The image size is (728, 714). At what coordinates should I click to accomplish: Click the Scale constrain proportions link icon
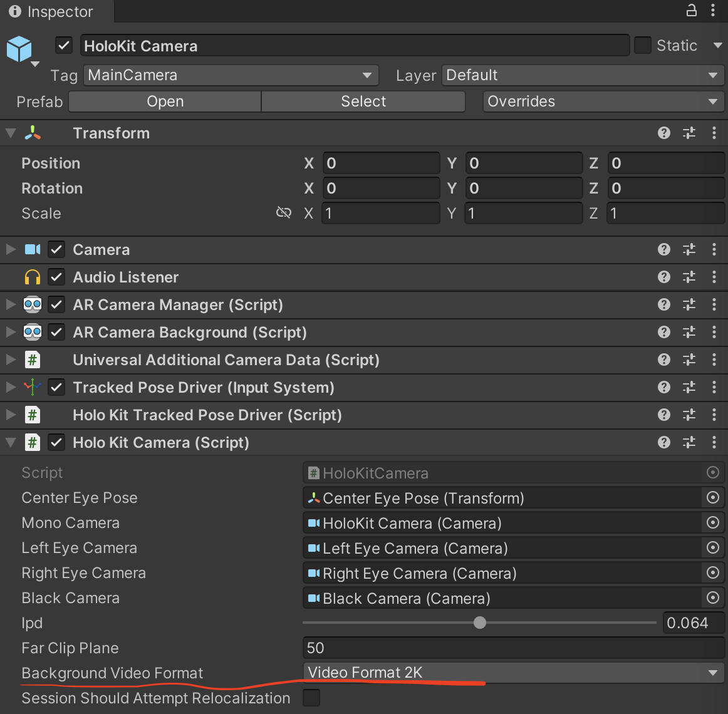click(x=284, y=213)
